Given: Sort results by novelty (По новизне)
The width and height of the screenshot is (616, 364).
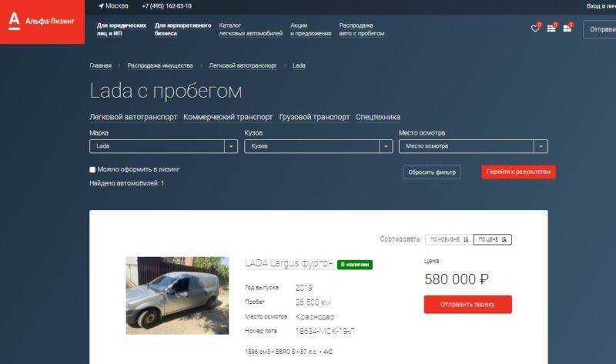Looking at the screenshot, I should click(x=450, y=239).
